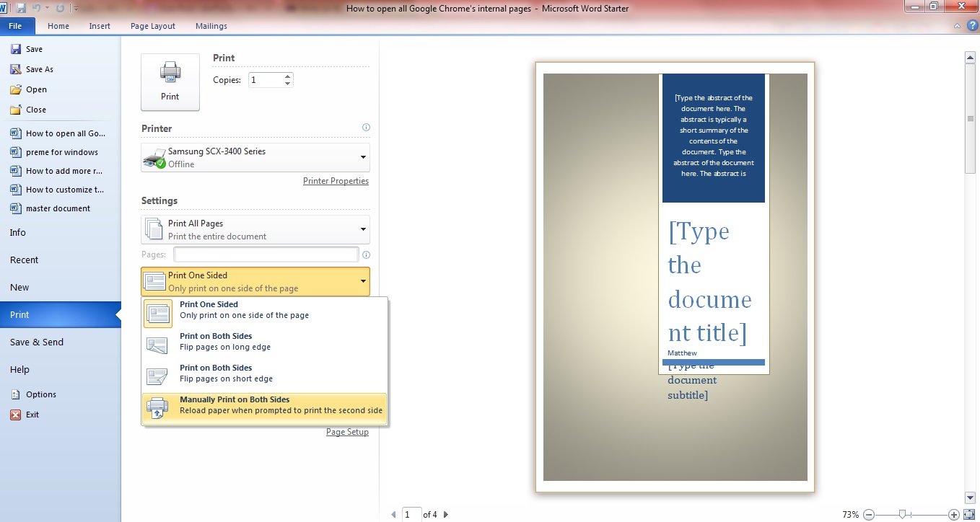Open the New section in backstage
Viewport: 980px width, 522px height.
pos(19,287)
